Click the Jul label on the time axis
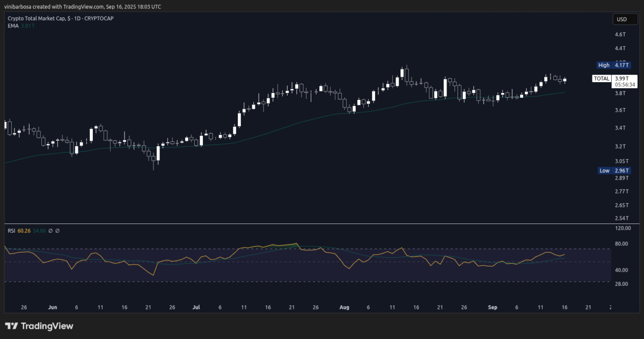644x339 pixels. point(196,308)
